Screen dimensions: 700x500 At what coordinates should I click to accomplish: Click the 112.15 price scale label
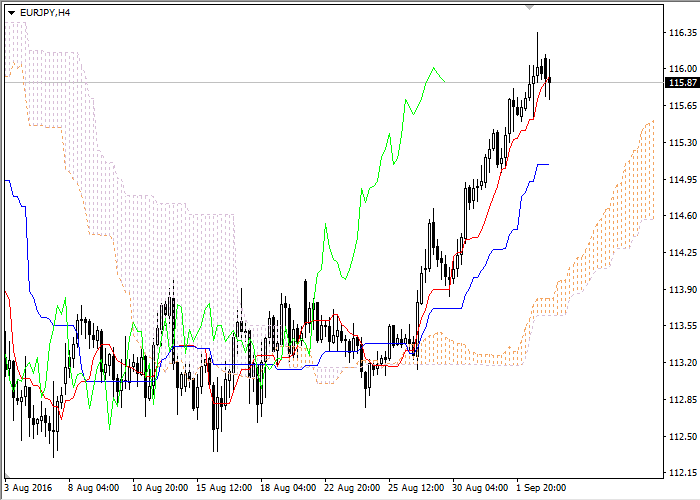pos(683,473)
